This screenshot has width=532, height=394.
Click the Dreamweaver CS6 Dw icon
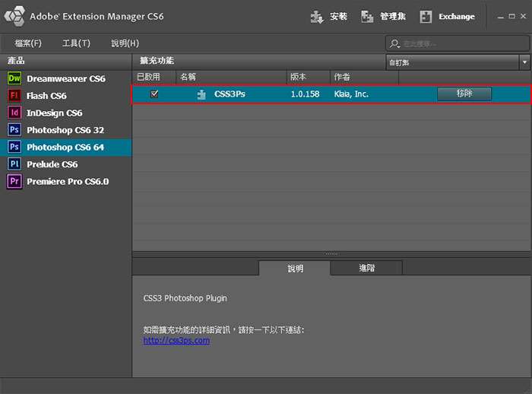point(14,78)
